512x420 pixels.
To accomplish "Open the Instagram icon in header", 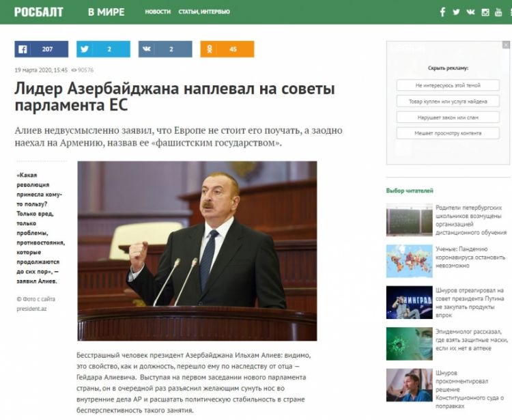I will click(486, 12).
